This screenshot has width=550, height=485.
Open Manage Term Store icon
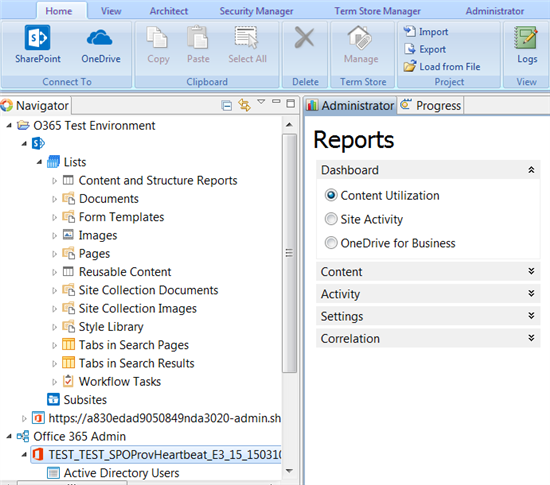(360, 37)
